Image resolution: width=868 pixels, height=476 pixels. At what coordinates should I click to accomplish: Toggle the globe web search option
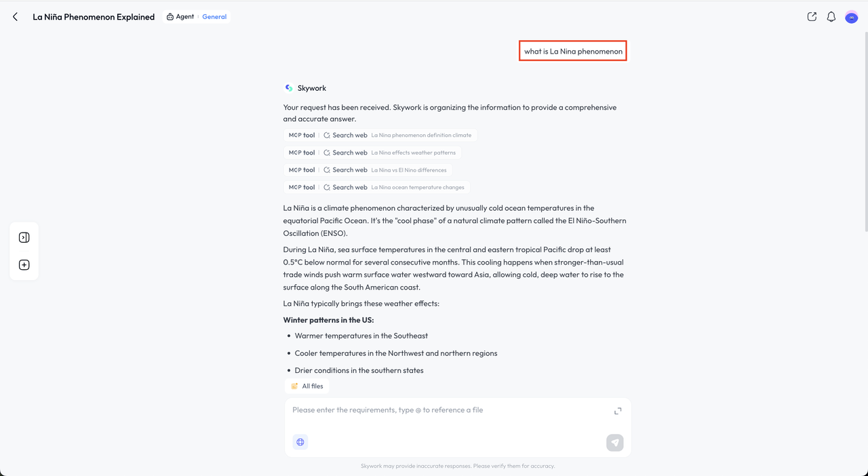[300, 442]
